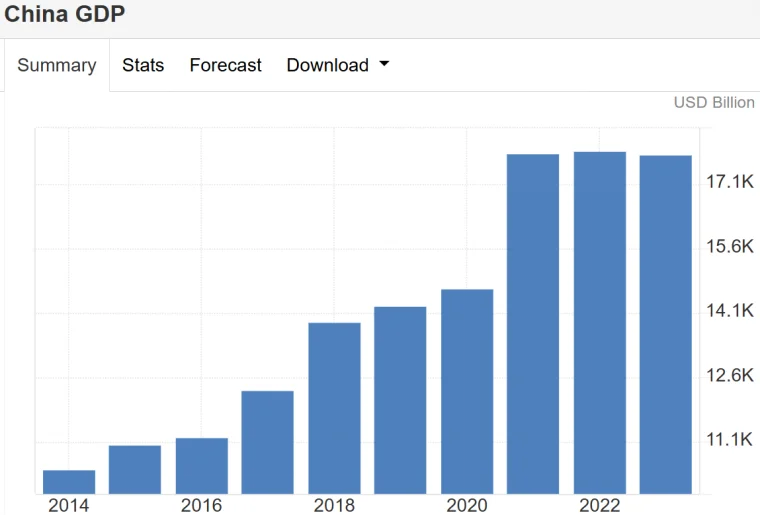Viewport: 761px width, 516px height.
Task: Click the 11.1K y-axis label
Action: (729, 440)
